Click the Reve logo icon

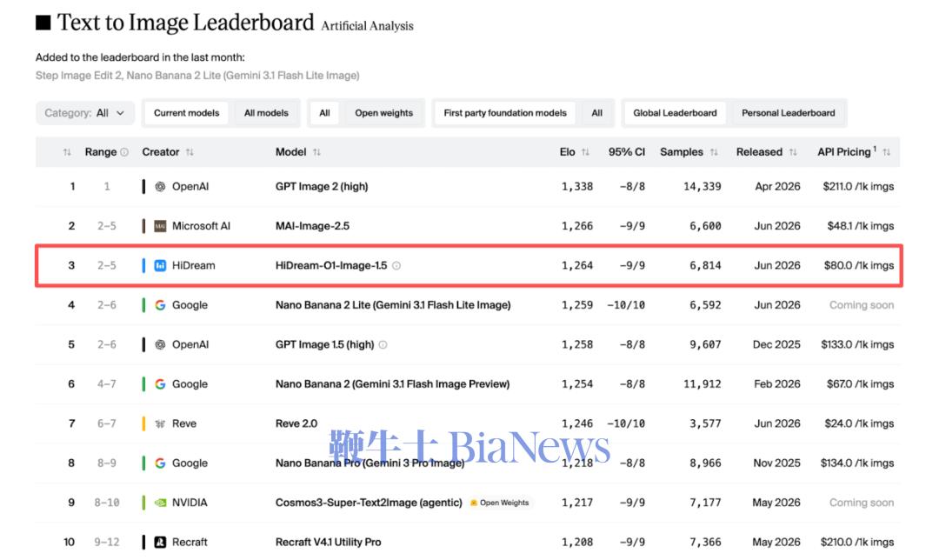160,423
